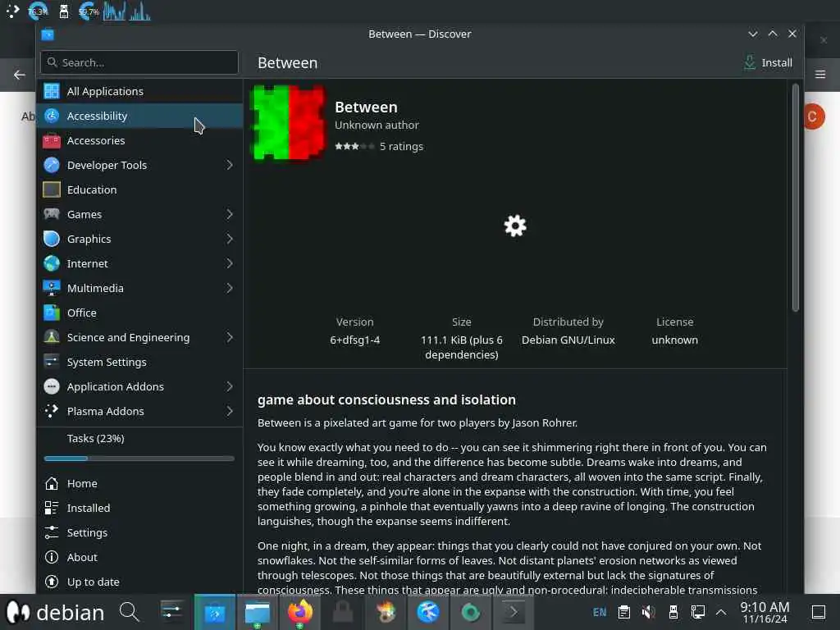840x630 pixels.
Task: Click the network tray icon
Action: tap(697, 612)
